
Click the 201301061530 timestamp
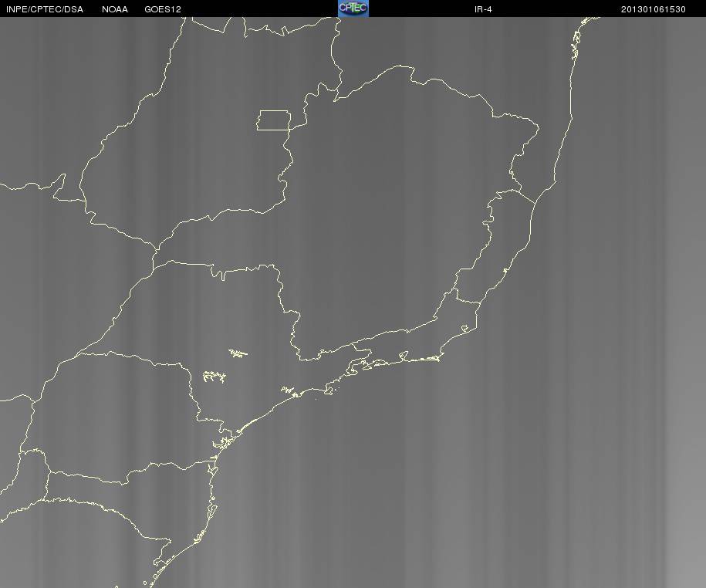coord(654,9)
